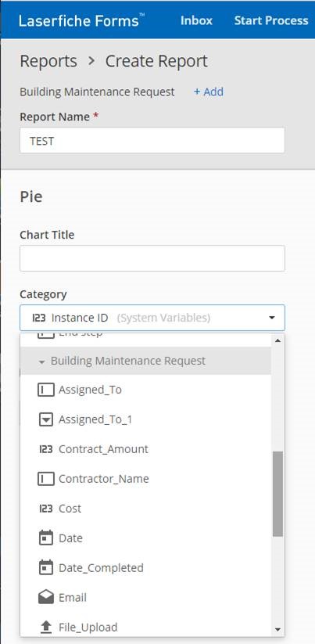Select Instance ID category combo box

coord(152,318)
